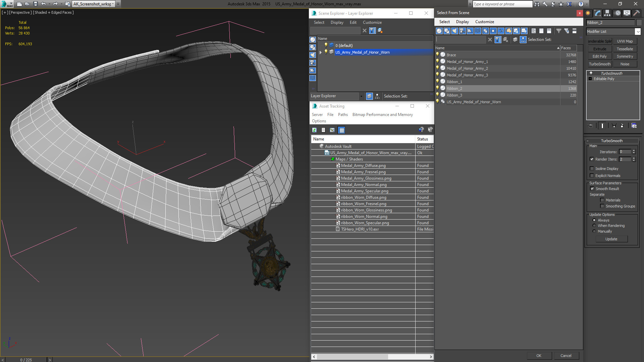Uncheck the Render Iters checkbox
Screen dimensions: 644x362
tap(592, 159)
